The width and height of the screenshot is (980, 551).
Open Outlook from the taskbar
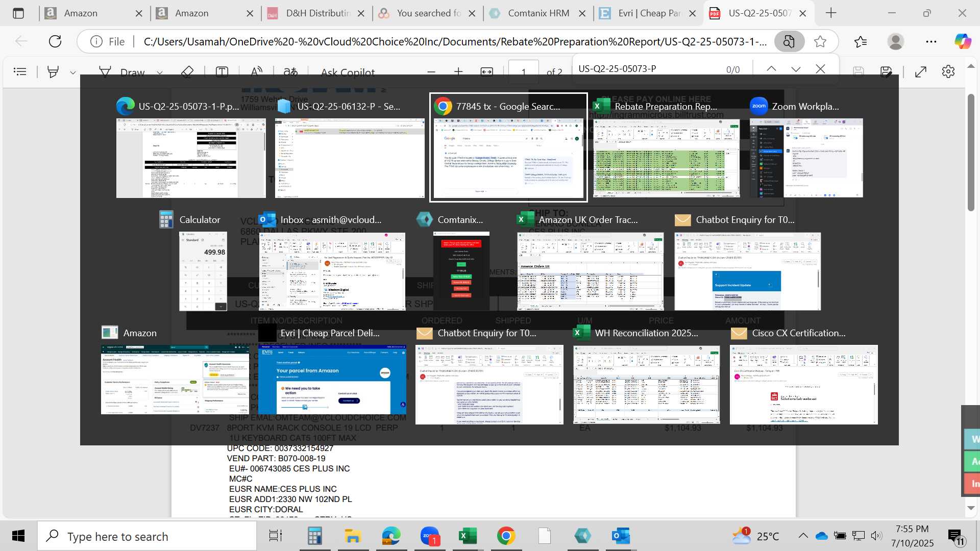pos(621,536)
